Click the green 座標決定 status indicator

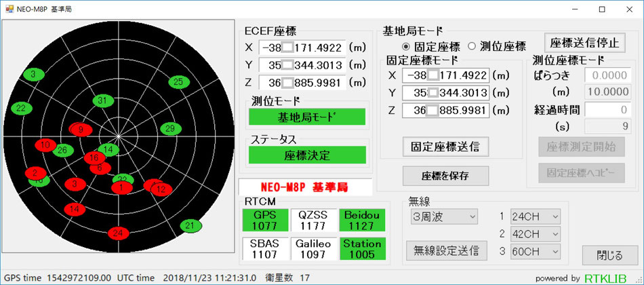click(307, 155)
